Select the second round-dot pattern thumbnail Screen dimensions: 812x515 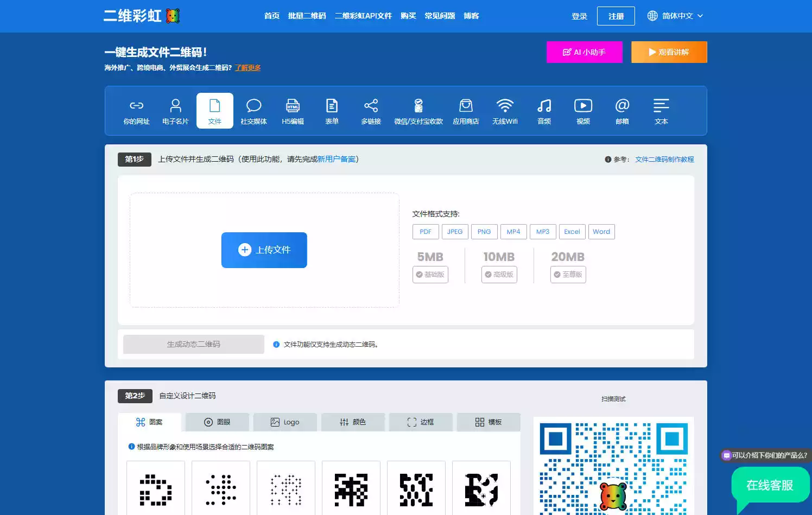[x=221, y=488]
